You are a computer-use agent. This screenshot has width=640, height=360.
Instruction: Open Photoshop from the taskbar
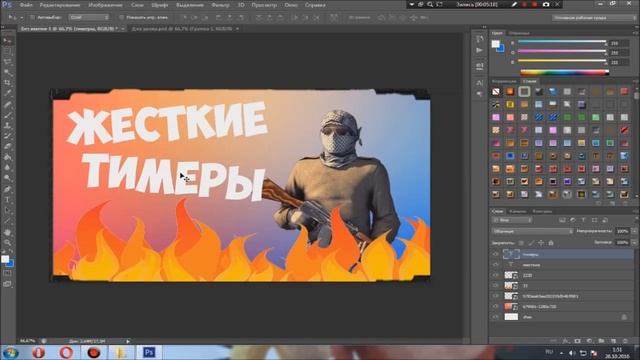click(149, 352)
